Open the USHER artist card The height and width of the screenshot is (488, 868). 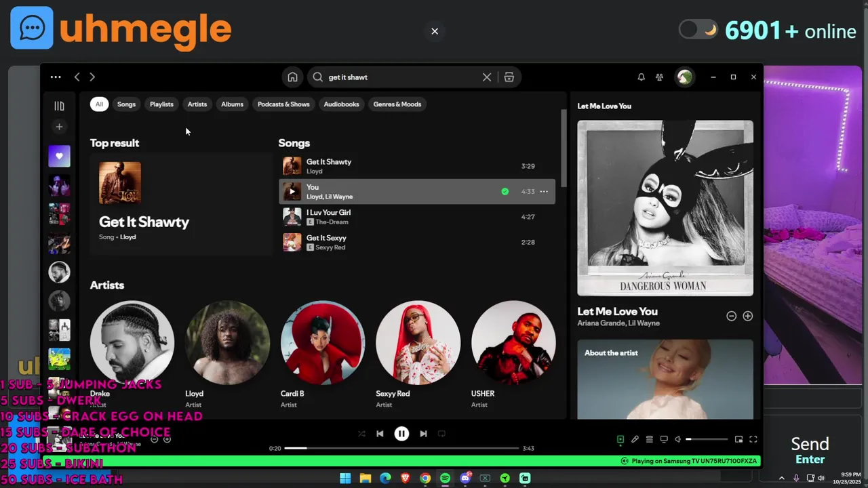tap(513, 354)
